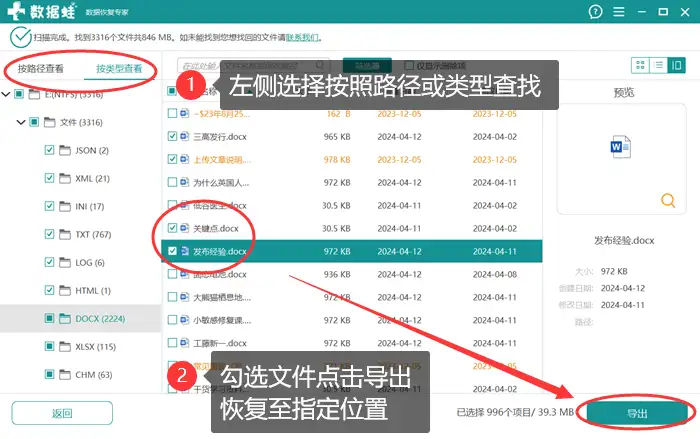The width and height of the screenshot is (700, 439).
Task: Select the XLSX (115) tree label
Action: coord(96,347)
